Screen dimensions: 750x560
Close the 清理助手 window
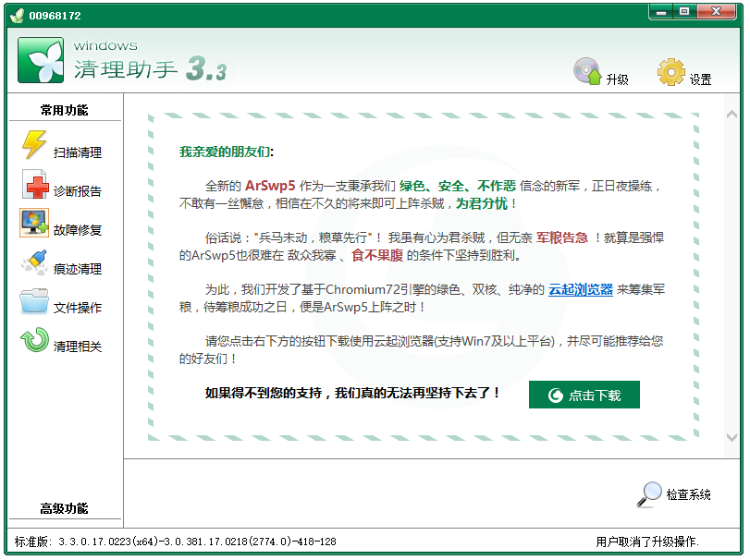point(716,12)
